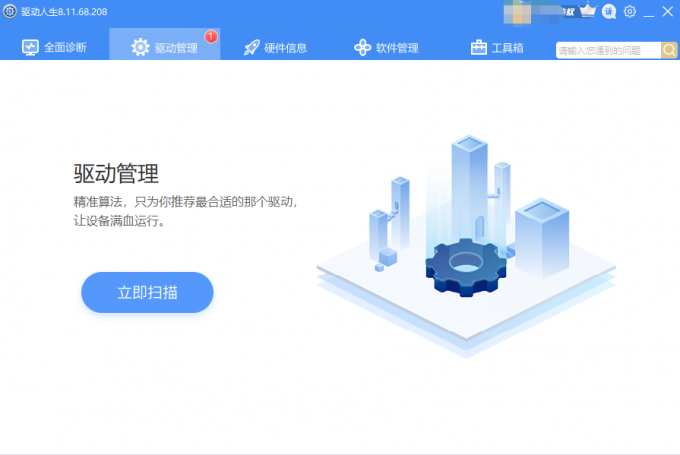Click the red notification badge on 驱动管理
Screen dimensions: 680x455
(x=211, y=36)
